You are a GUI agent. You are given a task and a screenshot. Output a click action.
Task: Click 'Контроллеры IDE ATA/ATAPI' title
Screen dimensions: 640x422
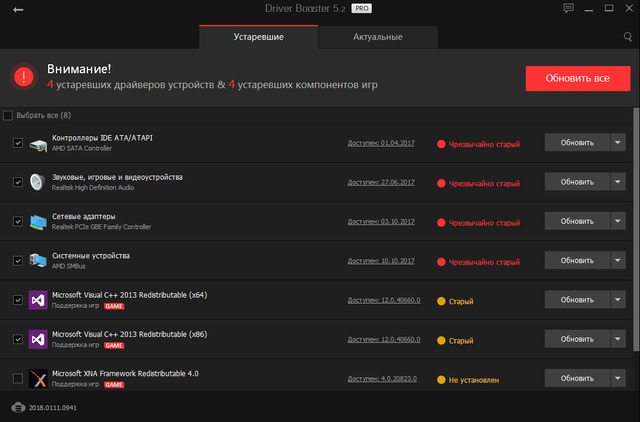pos(102,138)
